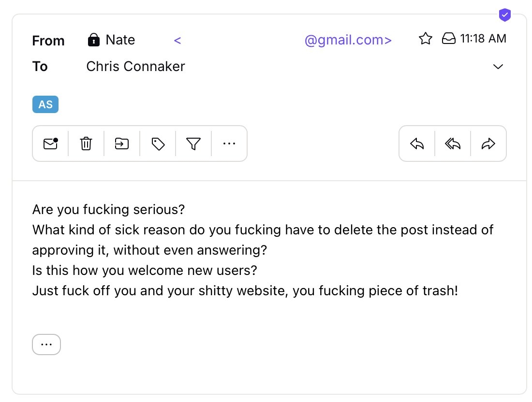Show trimmed content below message body
Viewport: 532px width, 402px height.
click(x=46, y=345)
